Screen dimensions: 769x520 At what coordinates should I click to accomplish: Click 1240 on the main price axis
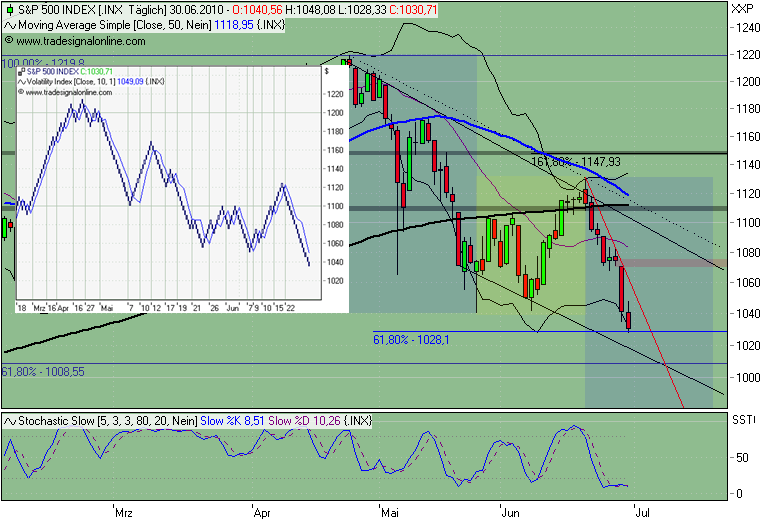click(748, 27)
